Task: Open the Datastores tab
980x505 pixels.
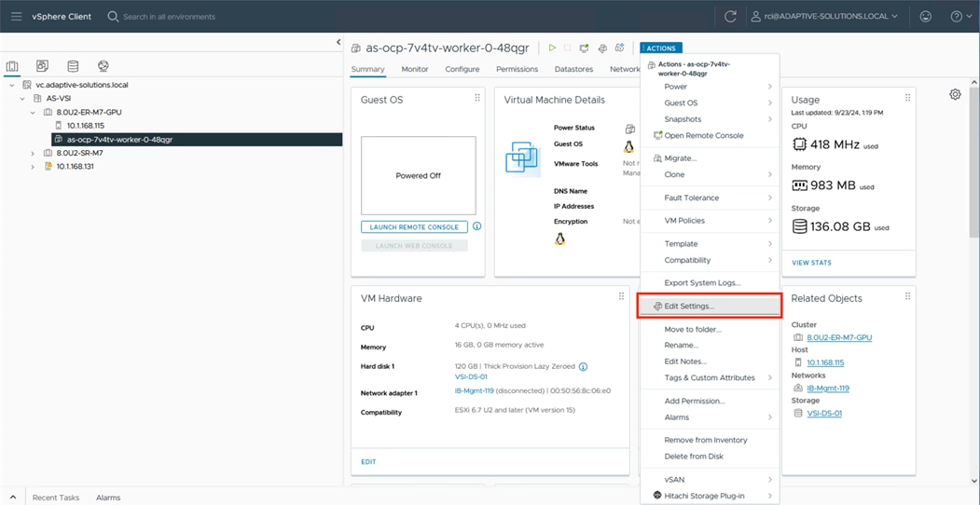Action: tap(573, 69)
